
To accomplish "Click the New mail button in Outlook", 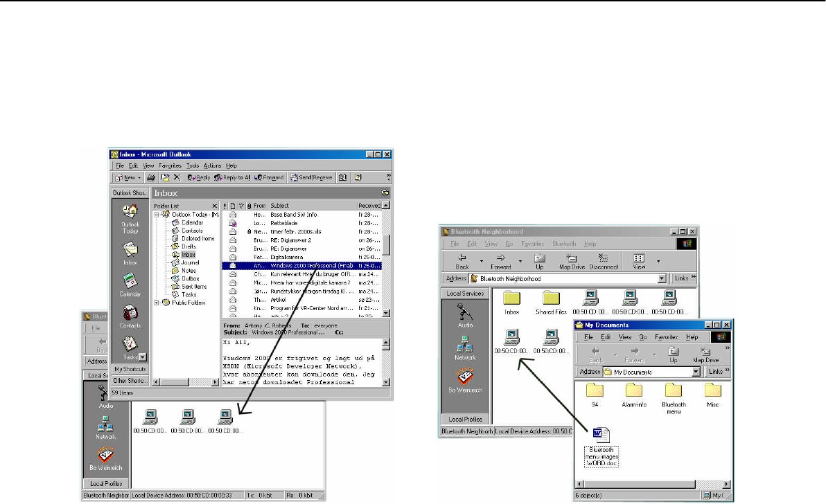I will click(125, 178).
